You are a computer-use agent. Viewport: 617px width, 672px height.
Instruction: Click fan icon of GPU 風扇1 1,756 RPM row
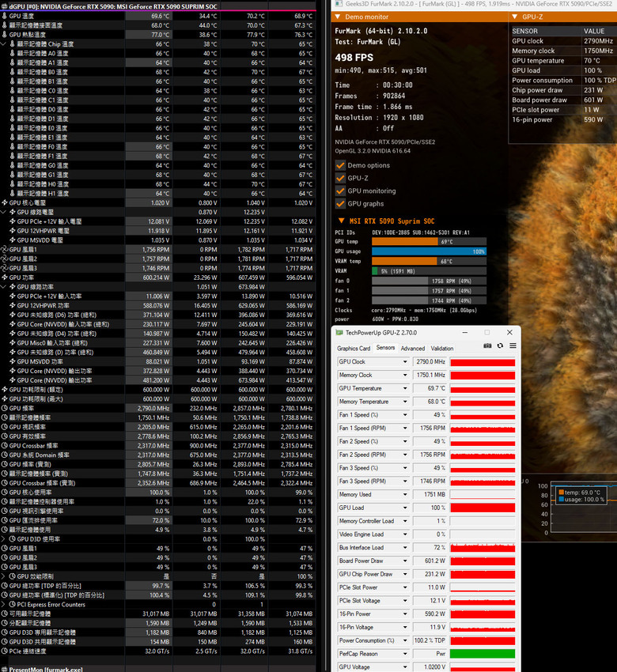[x=4, y=249]
